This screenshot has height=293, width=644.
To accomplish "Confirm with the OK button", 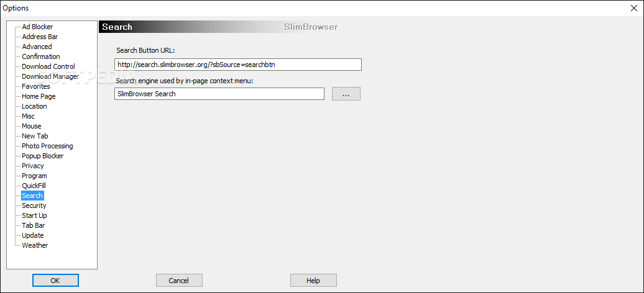I will tap(55, 281).
